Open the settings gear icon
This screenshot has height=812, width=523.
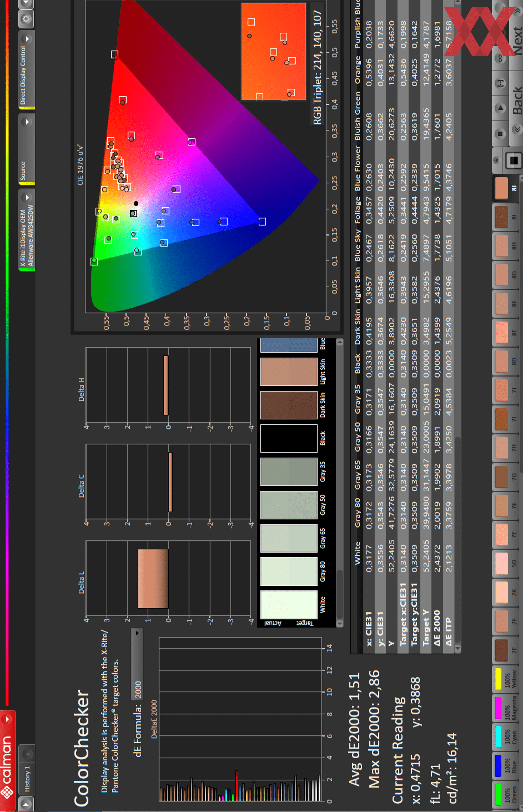click(26, 19)
